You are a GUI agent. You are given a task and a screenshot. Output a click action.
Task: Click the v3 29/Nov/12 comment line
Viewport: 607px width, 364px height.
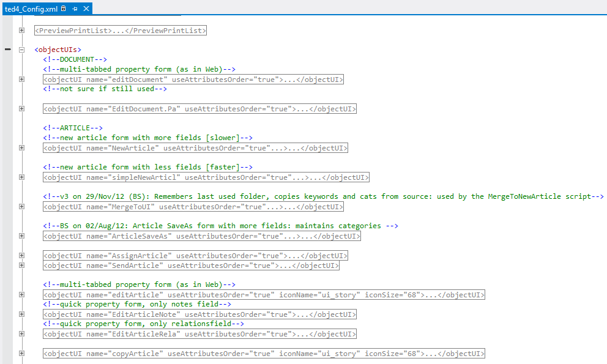(x=323, y=196)
